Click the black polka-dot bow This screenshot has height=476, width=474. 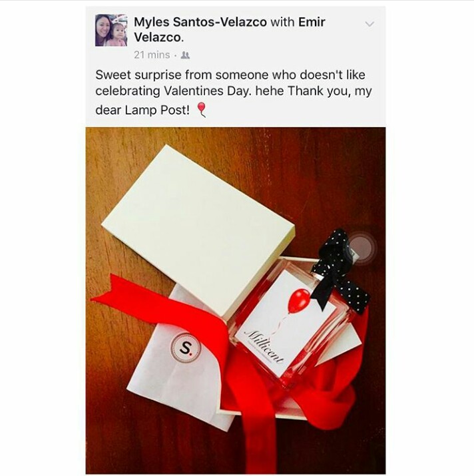(x=338, y=272)
